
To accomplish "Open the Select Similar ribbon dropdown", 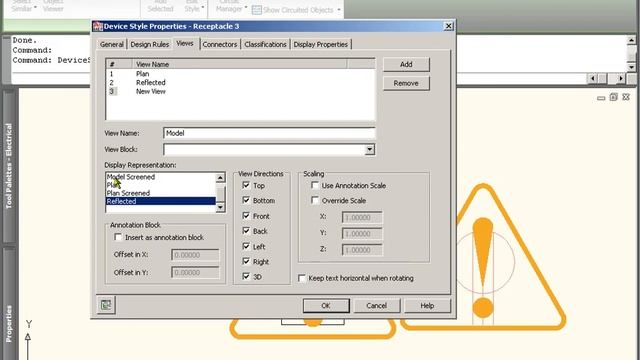I will (x=24, y=6).
